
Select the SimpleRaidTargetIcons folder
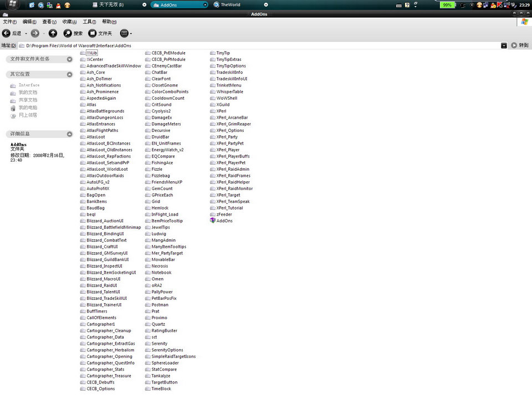click(170, 356)
